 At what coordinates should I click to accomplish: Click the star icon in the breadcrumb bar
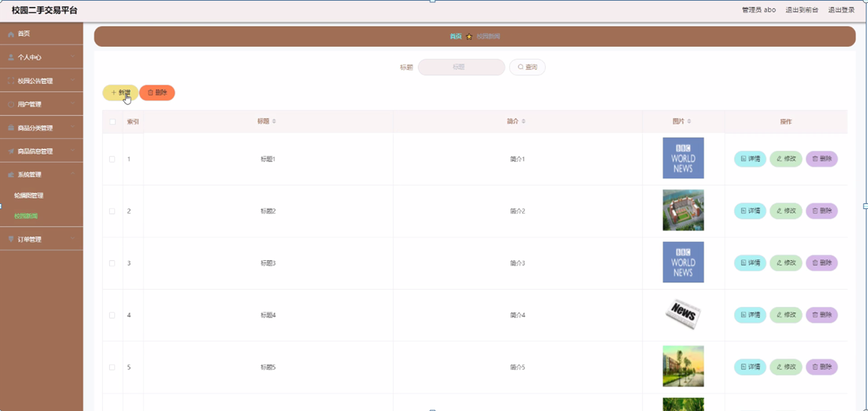[x=470, y=37]
